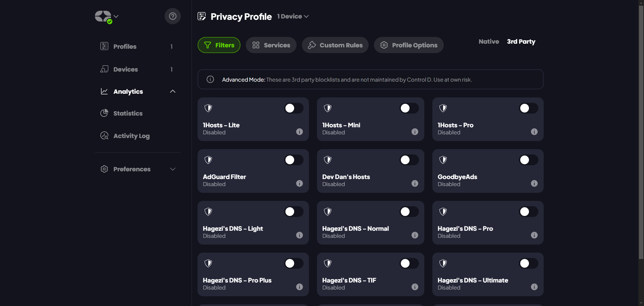The width and height of the screenshot is (644, 306).
Task: Switch to the Native filters tab
Action: click(x=488, y=42)
